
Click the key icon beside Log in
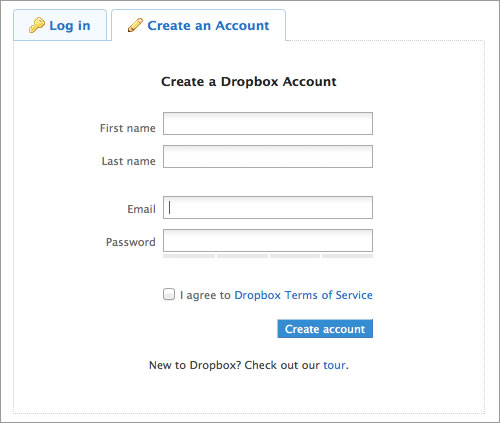37,25
